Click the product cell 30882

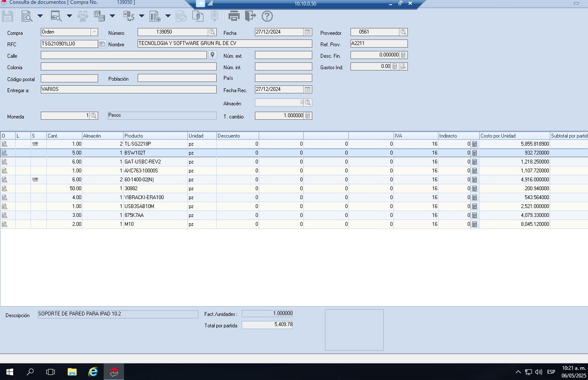[x=155, y=189]
